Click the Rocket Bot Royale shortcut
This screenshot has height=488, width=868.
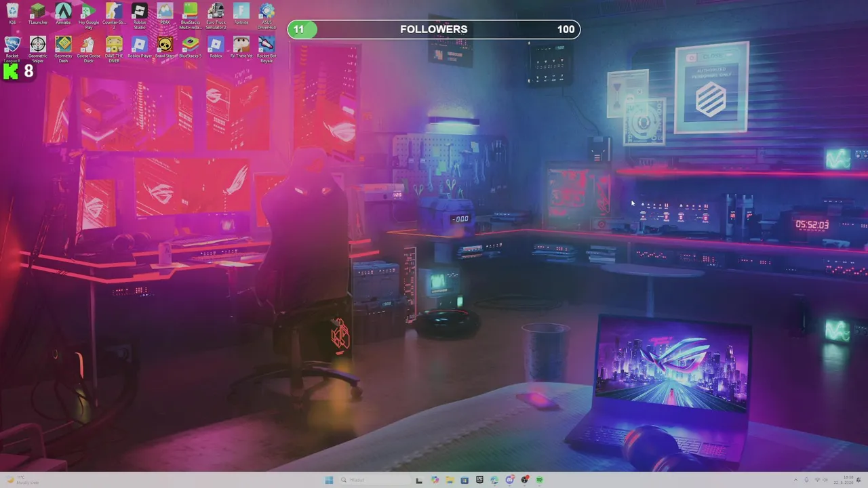[267, 50]
